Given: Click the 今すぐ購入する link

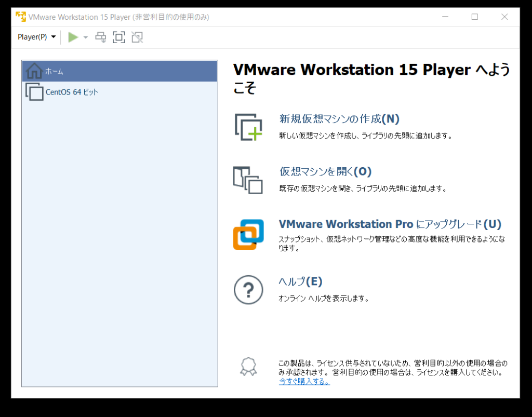Looking at the screenshot, I should (x=303, y=381).
